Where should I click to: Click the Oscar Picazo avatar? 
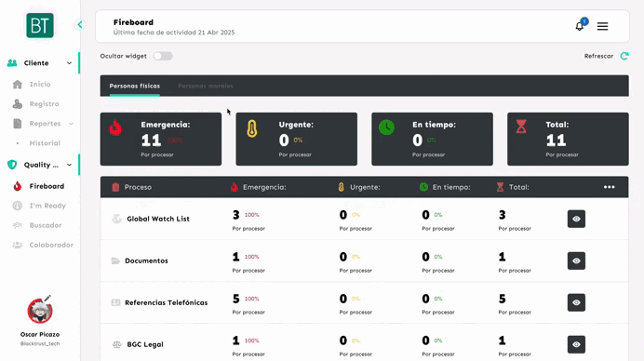pos(40,311)
